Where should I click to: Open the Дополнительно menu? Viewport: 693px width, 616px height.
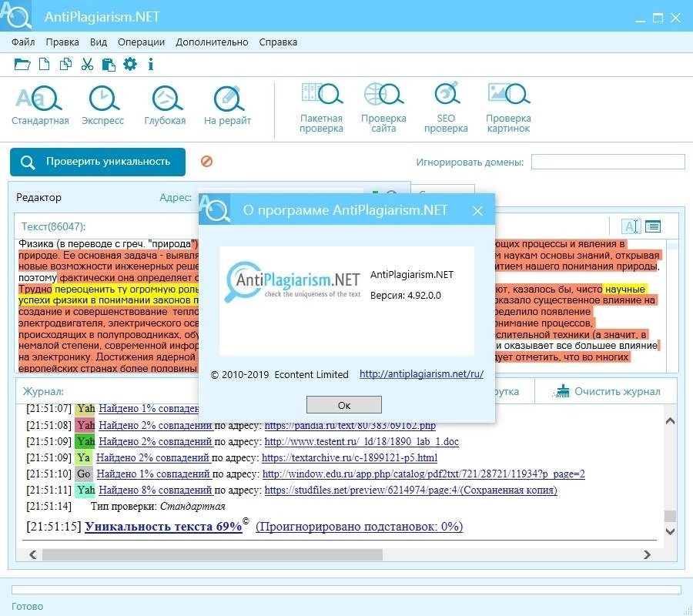pyautogui.click(x=212, y=42)
